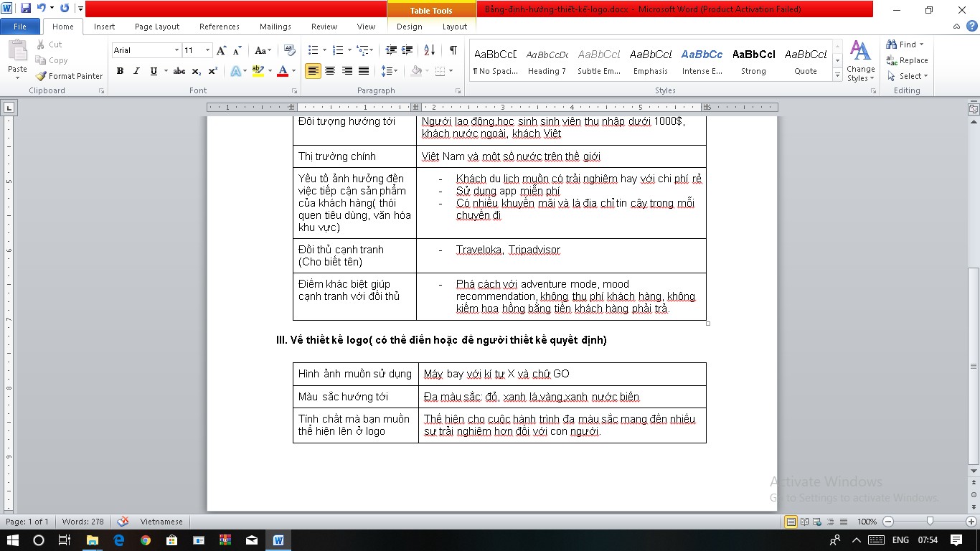Screen dimensions: 980x551
Task: Clear formatting with eraser icon
Action: point(289,50)
